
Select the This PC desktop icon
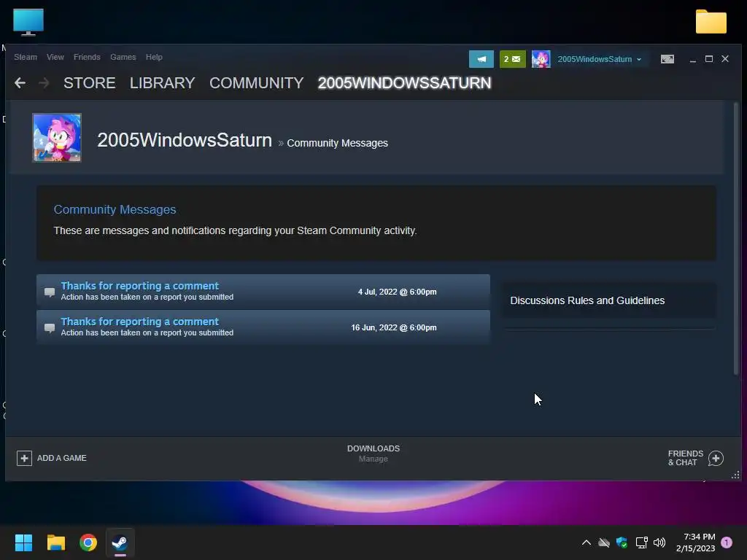(28, 22)
